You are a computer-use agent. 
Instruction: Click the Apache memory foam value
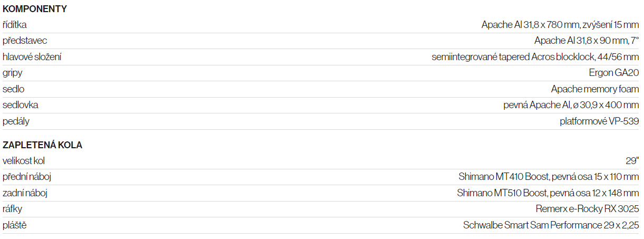point(595,89)
